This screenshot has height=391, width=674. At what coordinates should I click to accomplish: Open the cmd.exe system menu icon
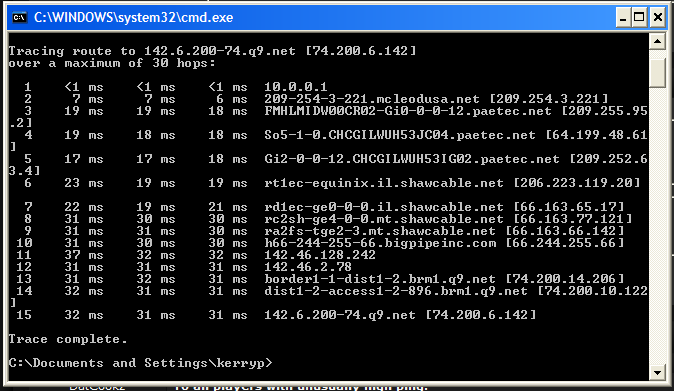tap(19, 18)
